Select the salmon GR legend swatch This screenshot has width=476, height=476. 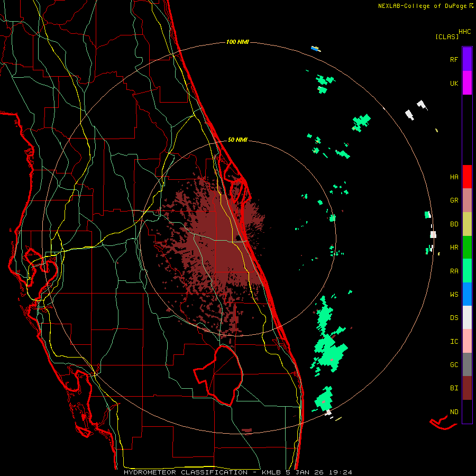point(467,200)
